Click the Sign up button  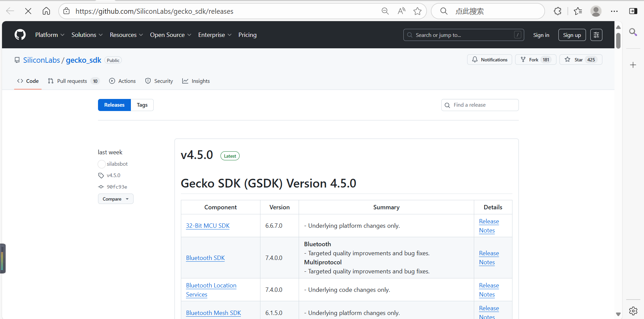(572, 35)
